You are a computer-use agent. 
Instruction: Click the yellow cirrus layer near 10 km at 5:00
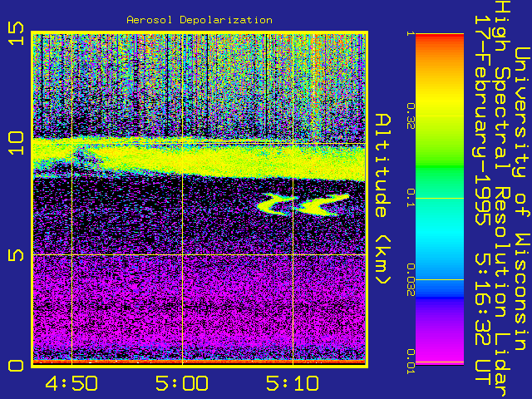coord(182,156)
